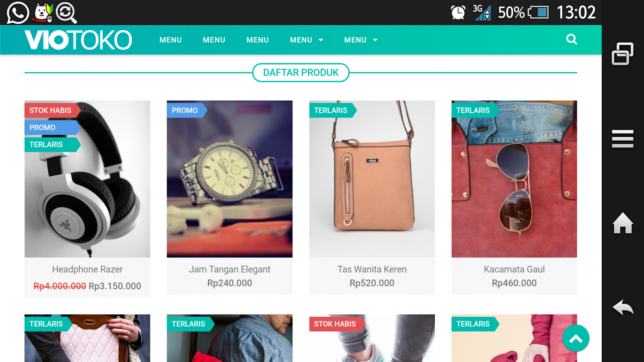Click the VIOTOKO logo

pyautogui.click(x=78, y=40)
